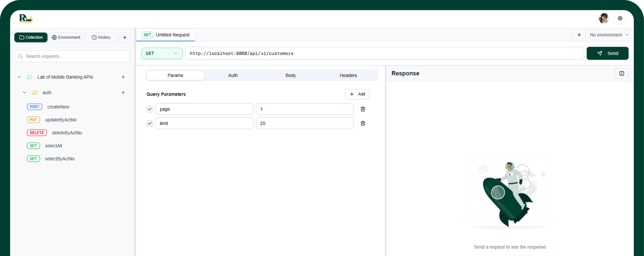Select Lab of Mobile Banking APIs collection name

[x=65, y=77]
